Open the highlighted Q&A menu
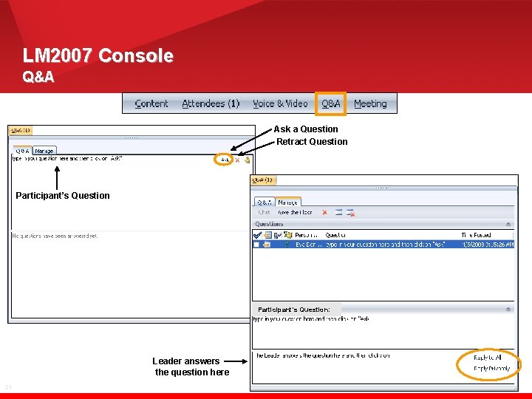Image resolution: width=532 pixels, height=399 pixels. (331, 103)
